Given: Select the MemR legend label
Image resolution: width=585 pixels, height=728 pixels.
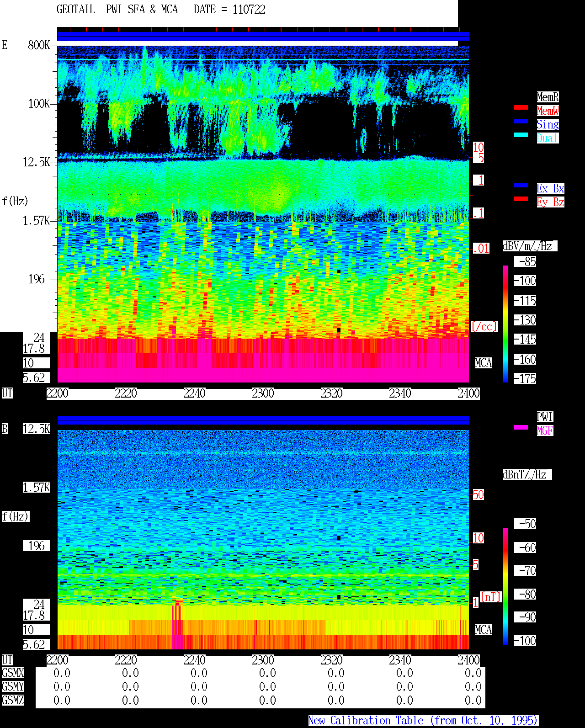Looking at the screenshot, I should (548, 97).
